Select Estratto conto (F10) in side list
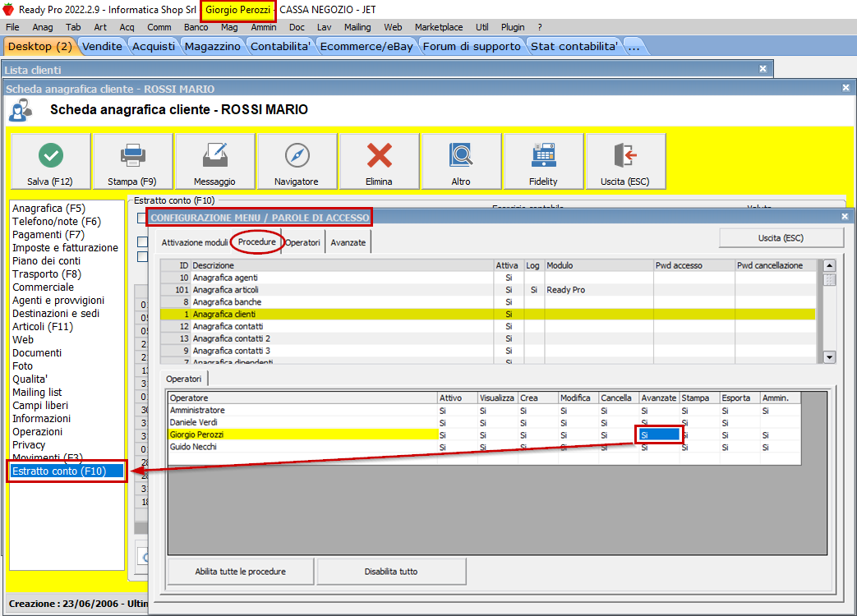 (x=67, y=471)
